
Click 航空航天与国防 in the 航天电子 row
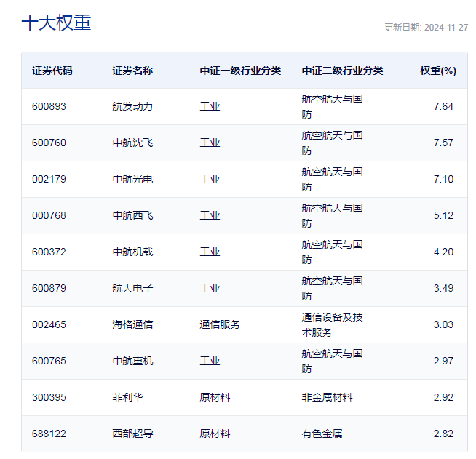(x=332, y=289)
